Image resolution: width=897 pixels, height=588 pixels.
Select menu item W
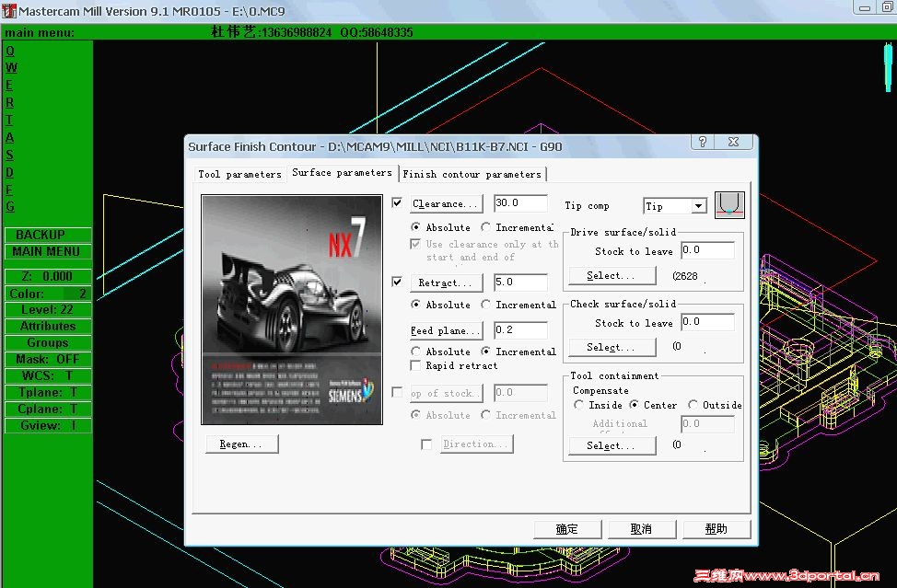click(x=11, y=67)
